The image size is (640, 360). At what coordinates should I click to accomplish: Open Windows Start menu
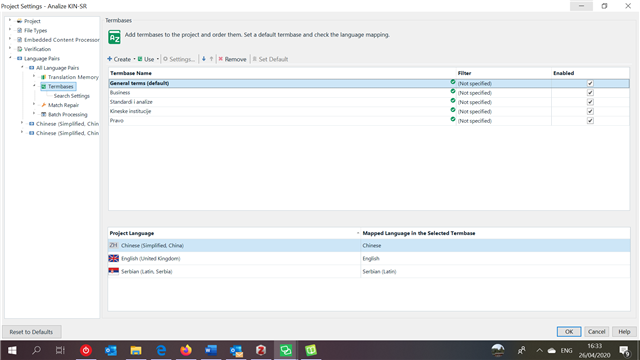tap(12, 350)
